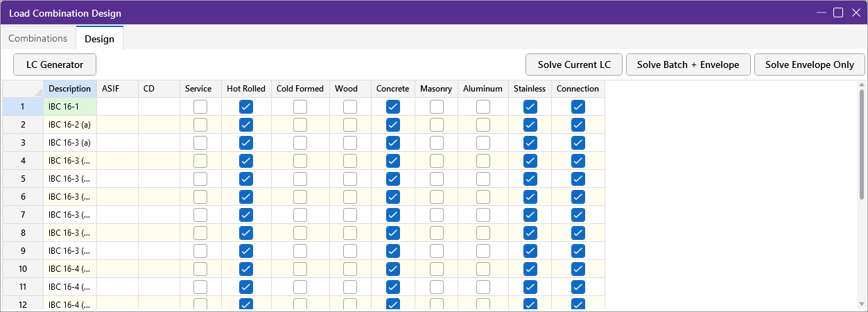The height and width of the screenshot is (312, 868).
Task: Click the select-all corner cell of grid
Action: (22, 89)
